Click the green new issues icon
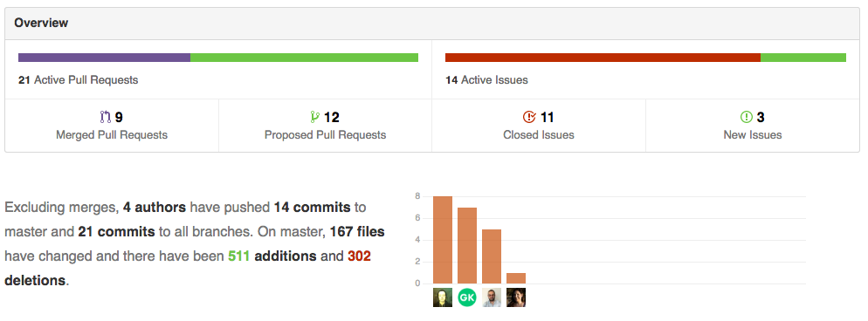Screen dimensions: 868x321 tap(747, 117)
